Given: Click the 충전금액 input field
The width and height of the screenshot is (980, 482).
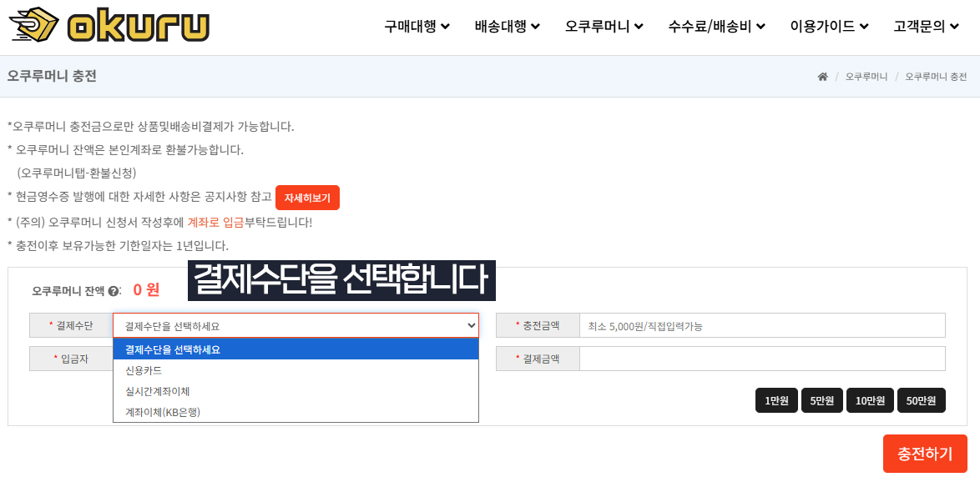Looking at the screenshot, I should click(x=762, y=325).
